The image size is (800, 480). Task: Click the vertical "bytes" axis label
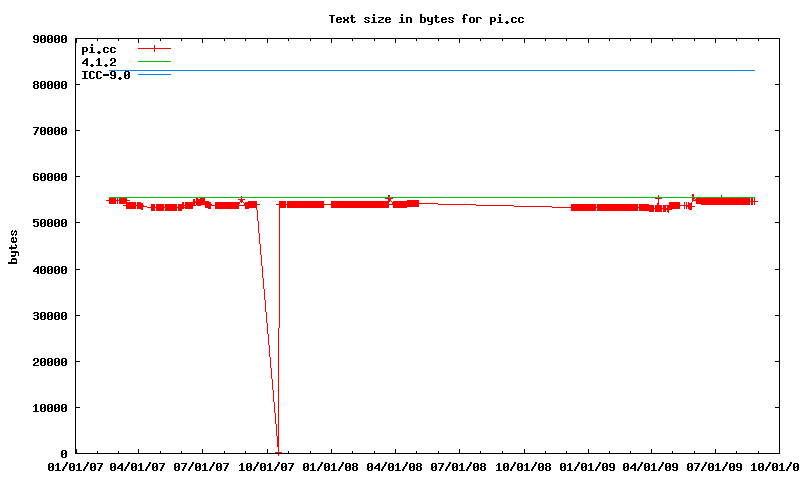pyautogui.click(x=13, y=246)
